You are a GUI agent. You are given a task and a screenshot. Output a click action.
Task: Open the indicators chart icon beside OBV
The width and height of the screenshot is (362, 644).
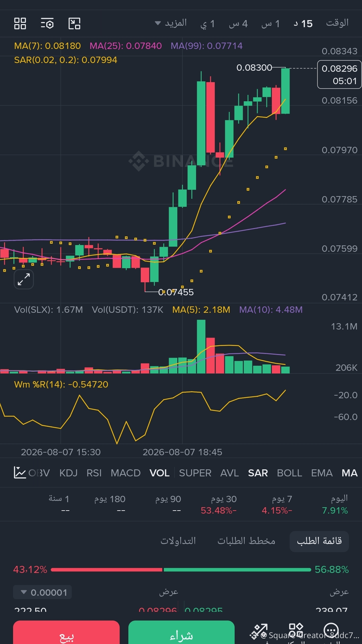tap(20, 473)
